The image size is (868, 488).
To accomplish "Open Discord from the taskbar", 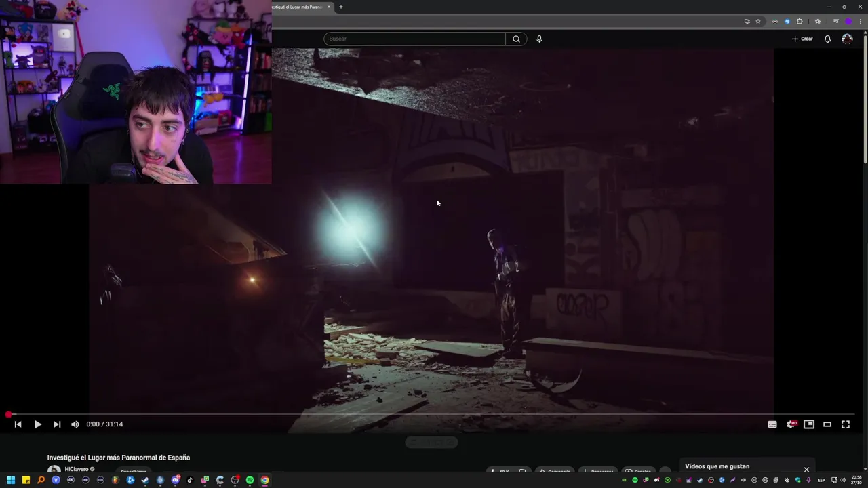I will [175, 480].
